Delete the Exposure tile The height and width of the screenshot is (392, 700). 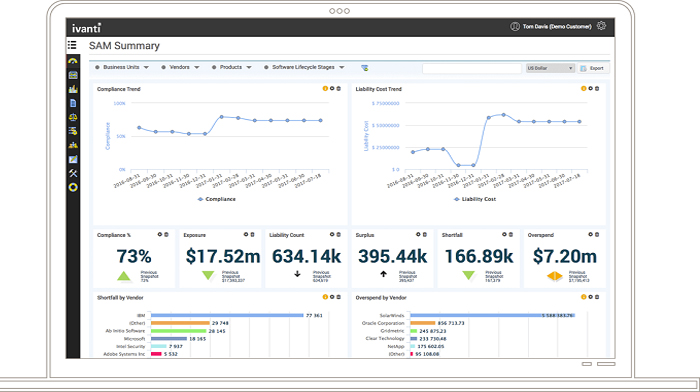[252, 234]
